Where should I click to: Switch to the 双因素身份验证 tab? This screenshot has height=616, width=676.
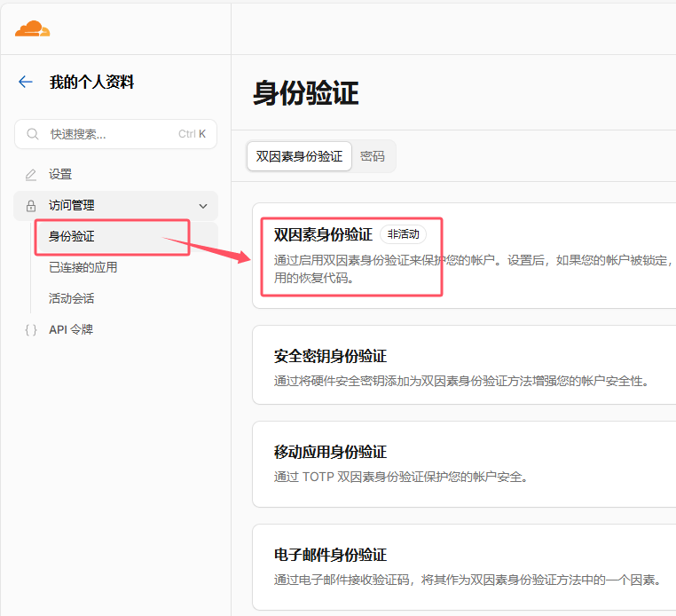(299, 156)
